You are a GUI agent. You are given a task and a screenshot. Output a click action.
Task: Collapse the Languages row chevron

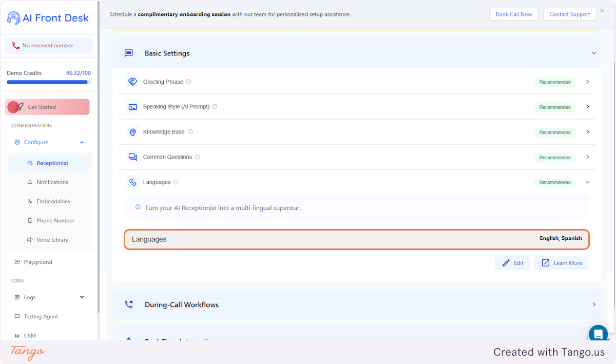click(588, 182)
